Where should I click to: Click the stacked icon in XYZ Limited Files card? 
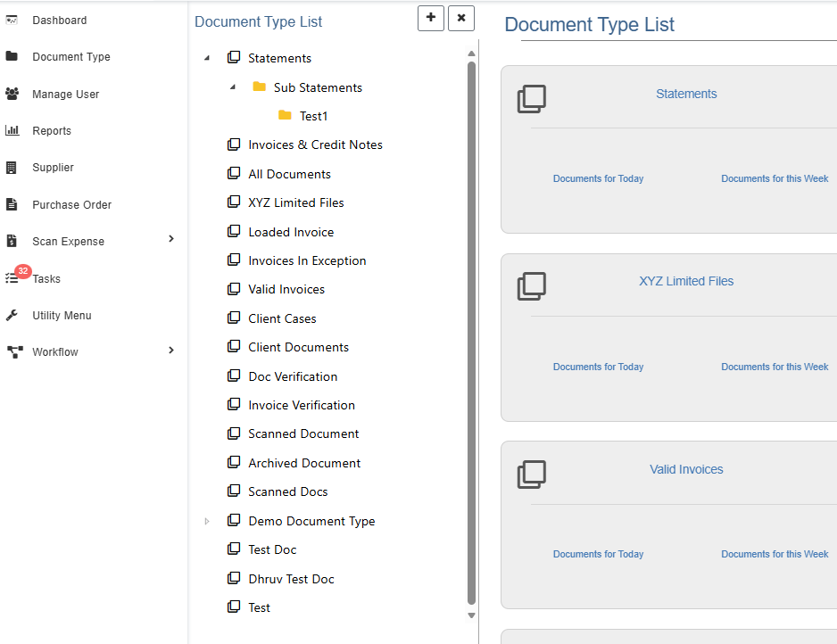point(532,286)
